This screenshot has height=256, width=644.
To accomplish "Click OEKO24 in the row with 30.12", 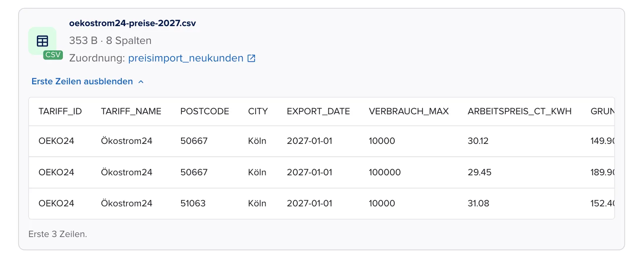I will pyautogui.click(x=56, y=141).
